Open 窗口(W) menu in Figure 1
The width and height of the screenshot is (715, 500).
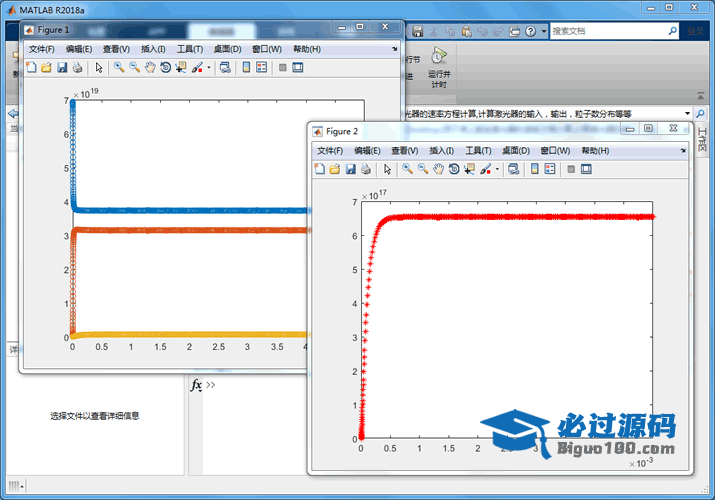click(x=267, y=49)
